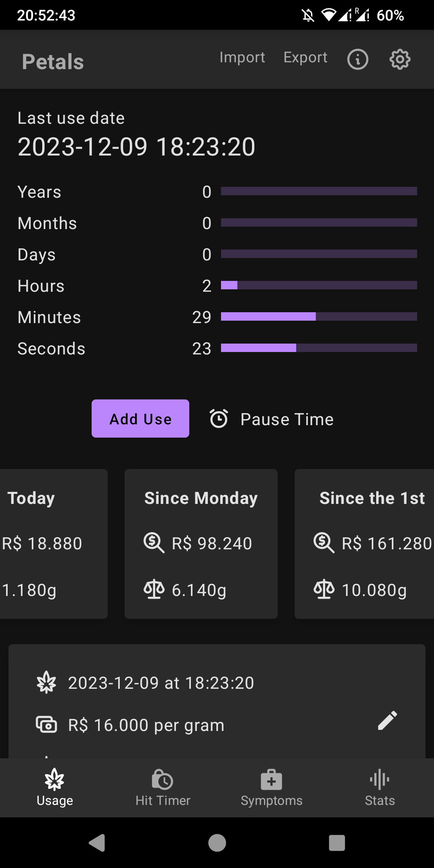434x868 pixels.
Task: Tap the alarm clock icon beside Pause Time
Action: click(219, 419)
